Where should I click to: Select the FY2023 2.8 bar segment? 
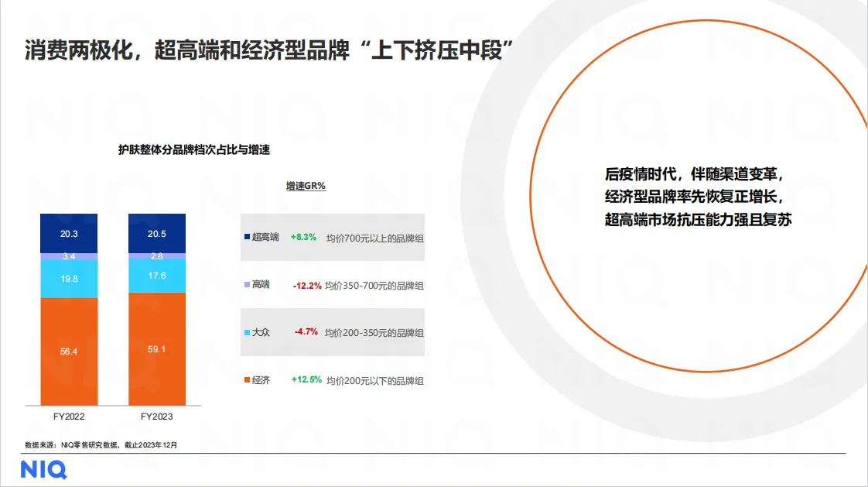pyautogui.click(x=157, y=256)
